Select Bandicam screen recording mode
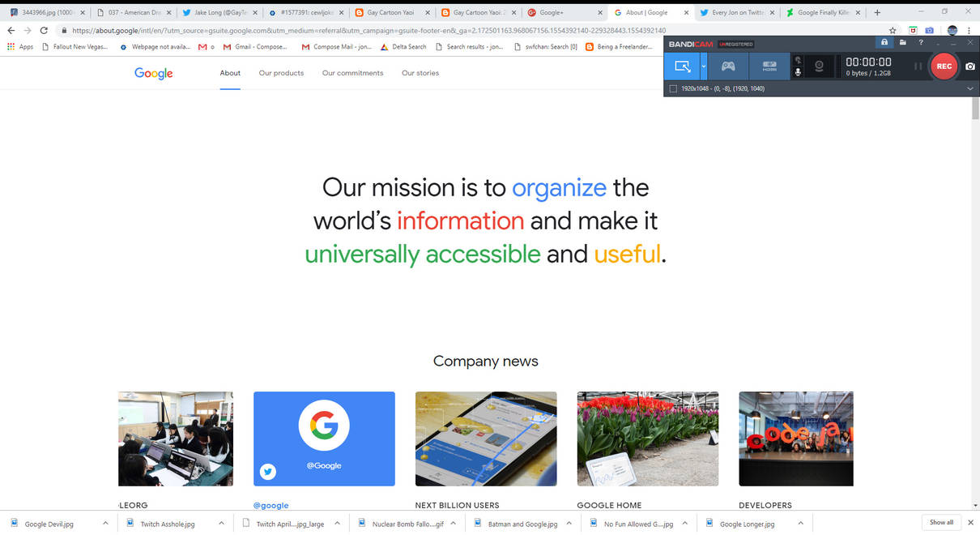The image size is (980, 535). click(x=682, y=66)
